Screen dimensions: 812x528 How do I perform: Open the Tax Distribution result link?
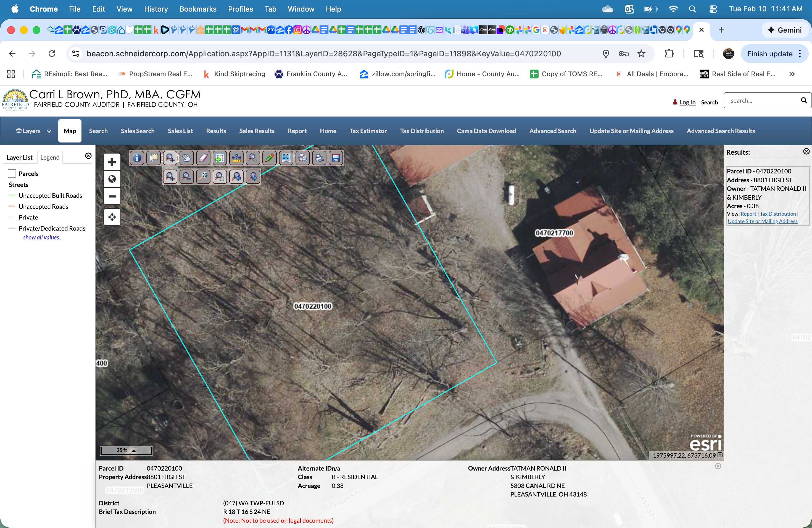[777, 214]
